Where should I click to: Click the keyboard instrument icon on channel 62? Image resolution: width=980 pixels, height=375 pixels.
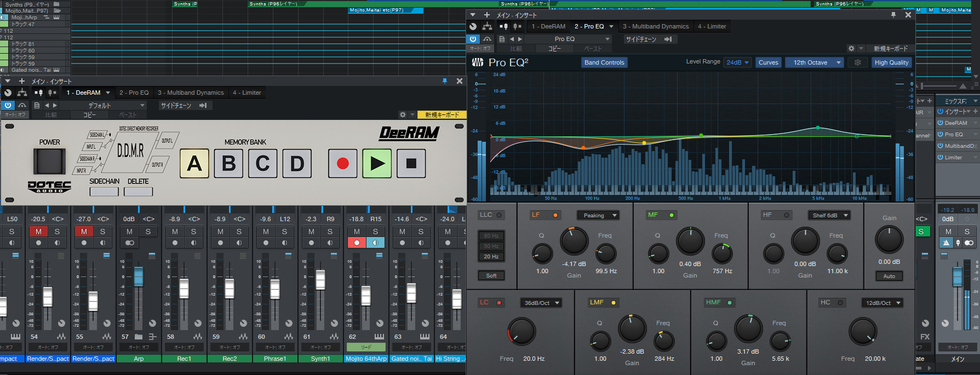(x=379, y=337)
